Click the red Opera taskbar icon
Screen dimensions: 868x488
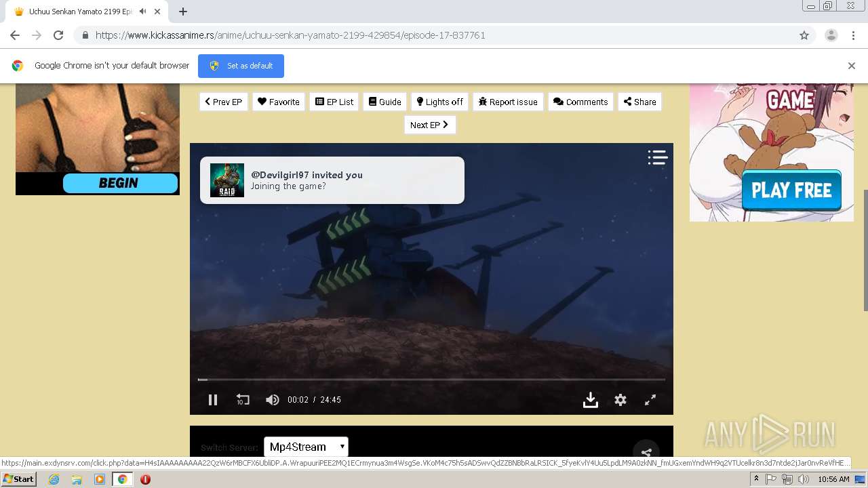pyautogui.click(x=145, y=479)
